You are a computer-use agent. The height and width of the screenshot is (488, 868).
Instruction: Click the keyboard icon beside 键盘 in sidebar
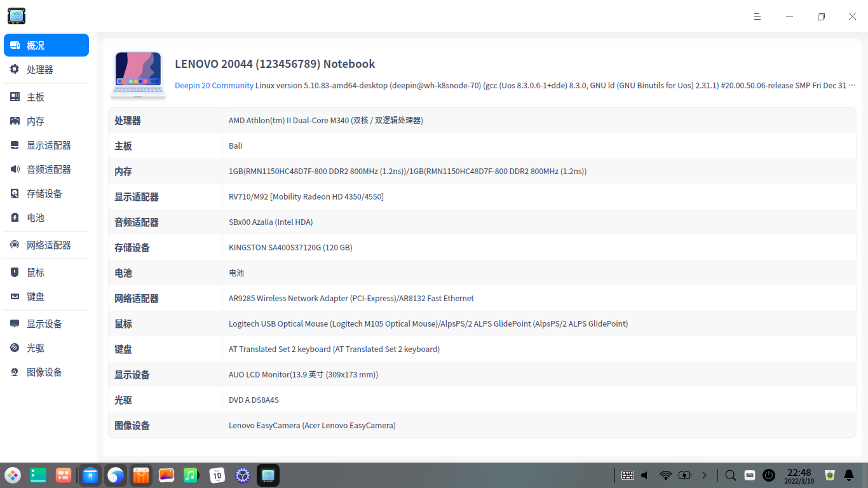point(15,297)
